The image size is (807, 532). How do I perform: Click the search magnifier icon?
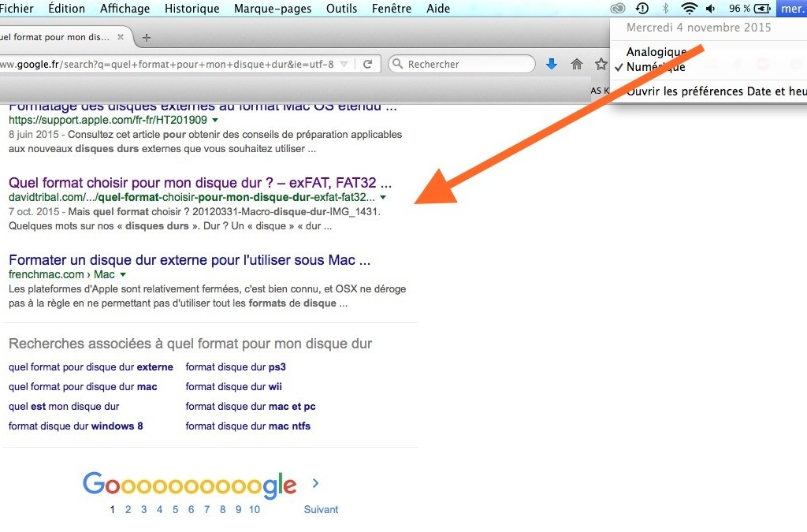pyautogui.click(x=397, y=64)
